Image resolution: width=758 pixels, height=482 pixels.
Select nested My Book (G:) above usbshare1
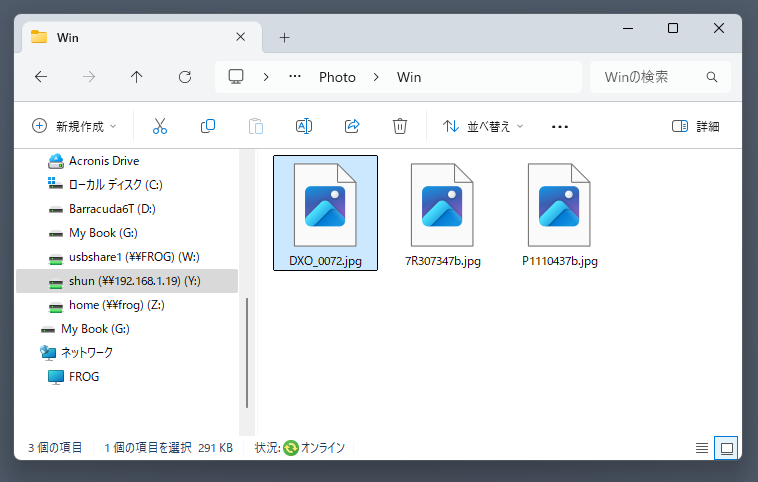coord(127,233)
